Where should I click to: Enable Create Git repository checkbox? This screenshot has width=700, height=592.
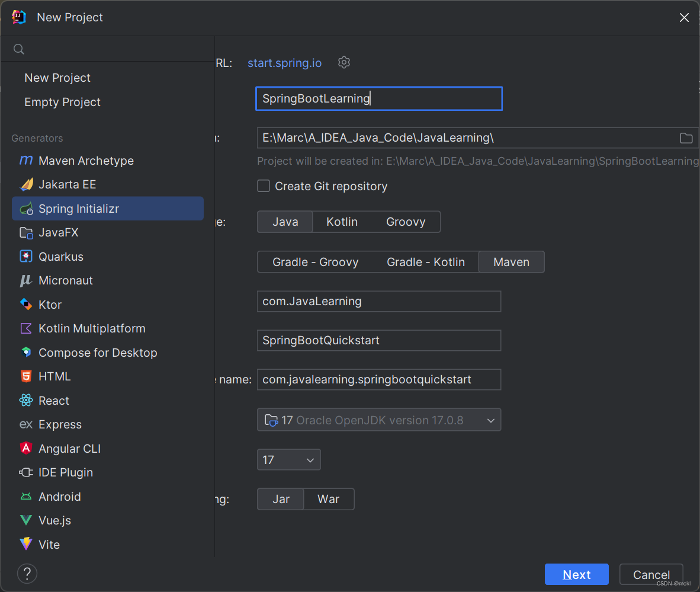tap(264, 186)
